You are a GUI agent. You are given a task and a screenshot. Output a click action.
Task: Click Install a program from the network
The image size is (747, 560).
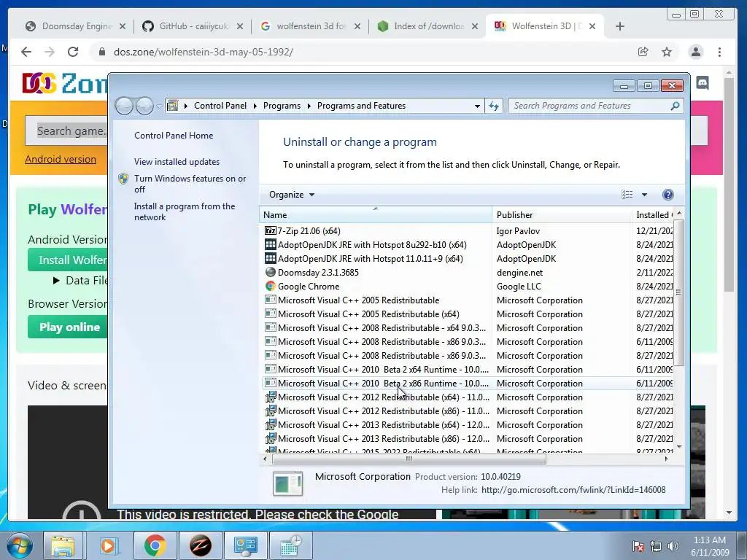click(x=185, y=211)
